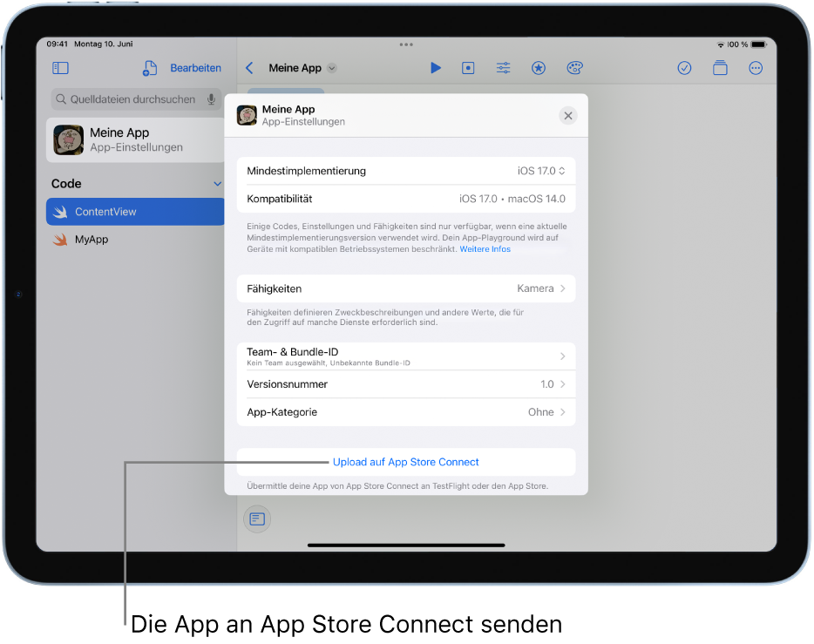The height and width of the screenshot is (644, 814).
Task: Click Upload auf App Store Connect
Action: tap(406, 462)
